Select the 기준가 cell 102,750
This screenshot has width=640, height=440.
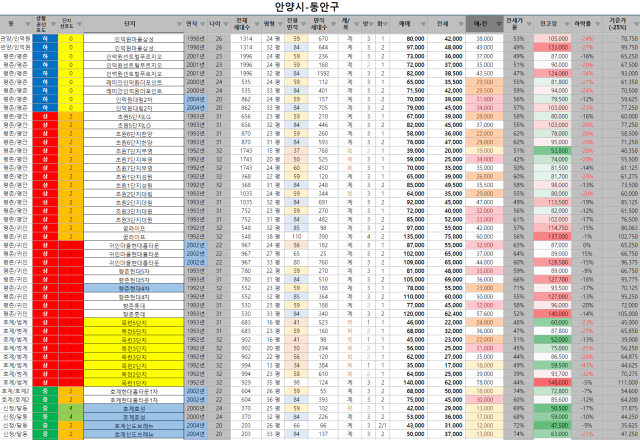click(x=621, y=237)
